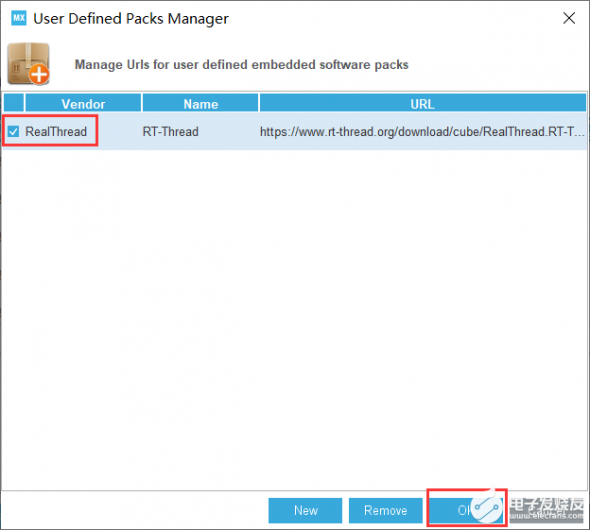Close the User Defined Packs Manager dialog

[569, 18]
